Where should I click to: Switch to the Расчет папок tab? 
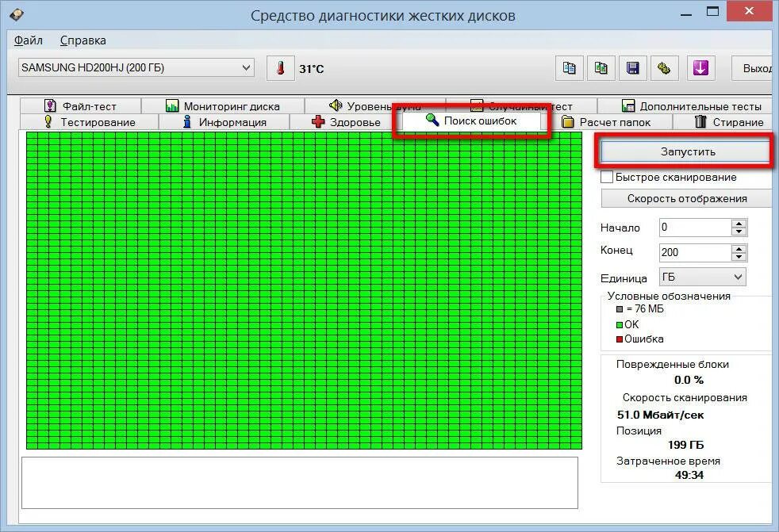(x=606, y=122)
